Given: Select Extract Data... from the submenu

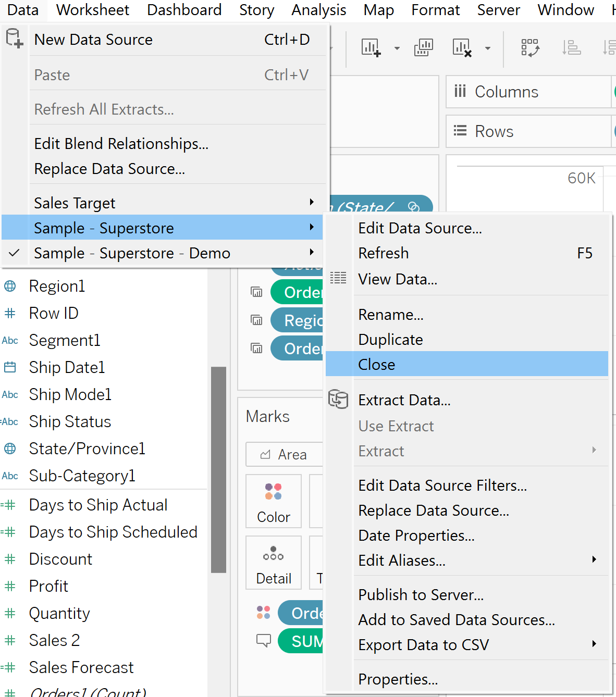Looking at the screenshot, I should [404, 400].
